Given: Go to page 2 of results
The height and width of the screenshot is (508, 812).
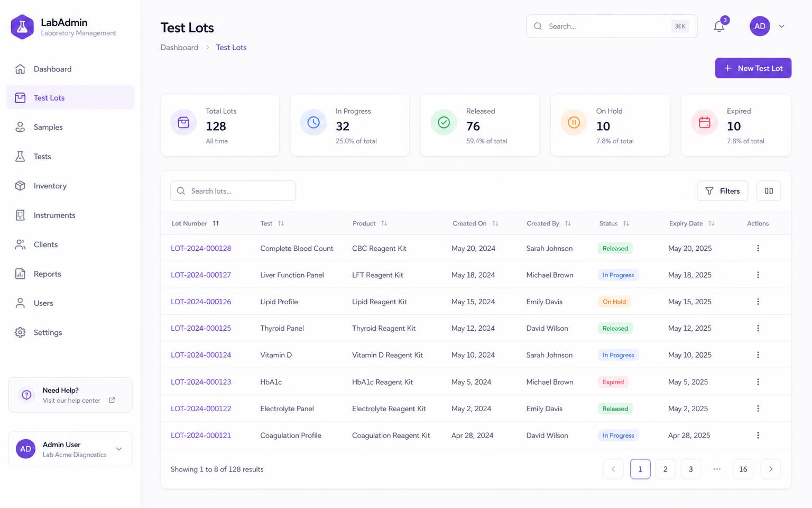Looking at the screenshot, I should coord(665,469).
